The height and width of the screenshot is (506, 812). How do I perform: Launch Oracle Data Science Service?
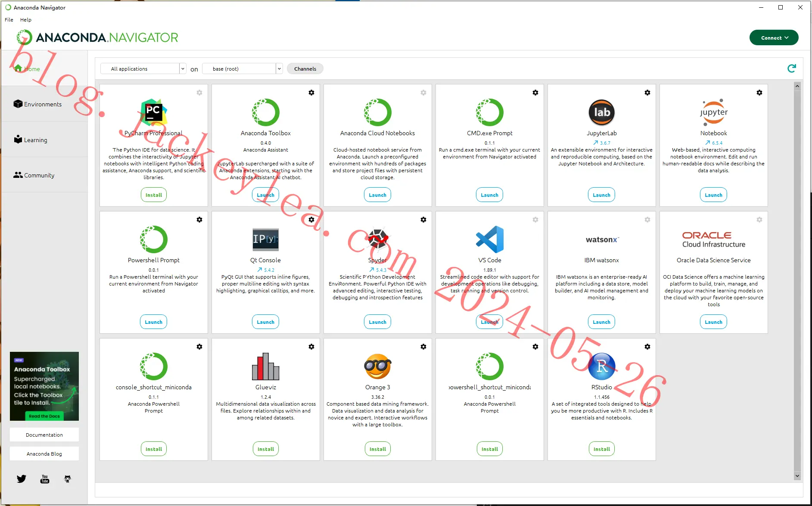pos(714,322)
